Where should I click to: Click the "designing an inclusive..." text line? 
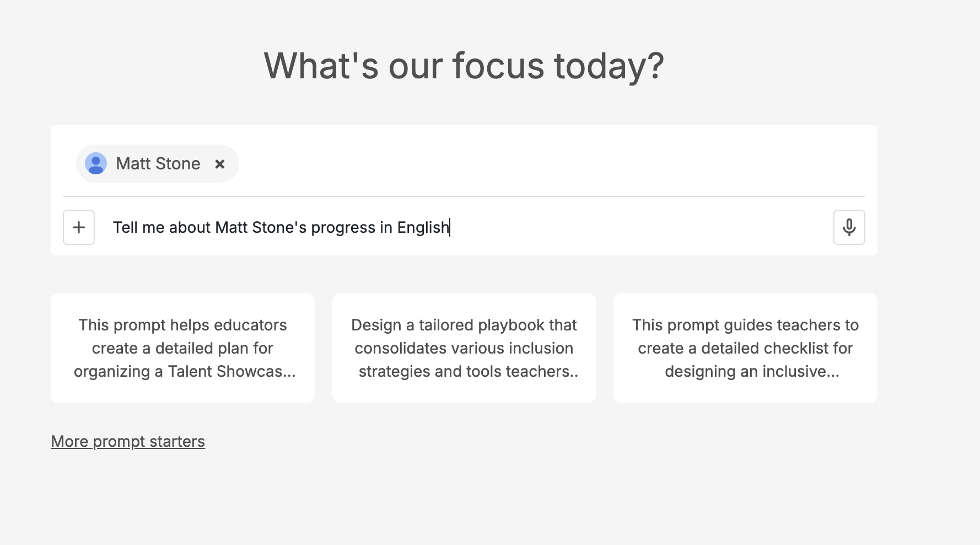[752, 371]
